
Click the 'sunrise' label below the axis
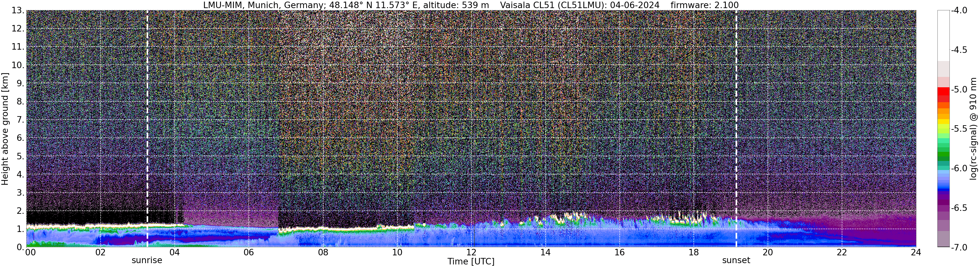[147, 261]
